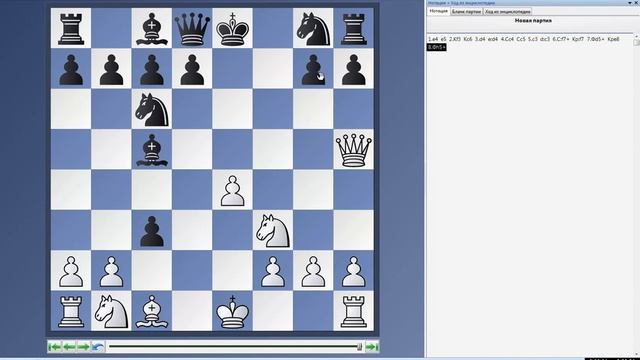Select the white pawn on f2
This screenshot has height=360, width=640.
(x=273, y=271)
